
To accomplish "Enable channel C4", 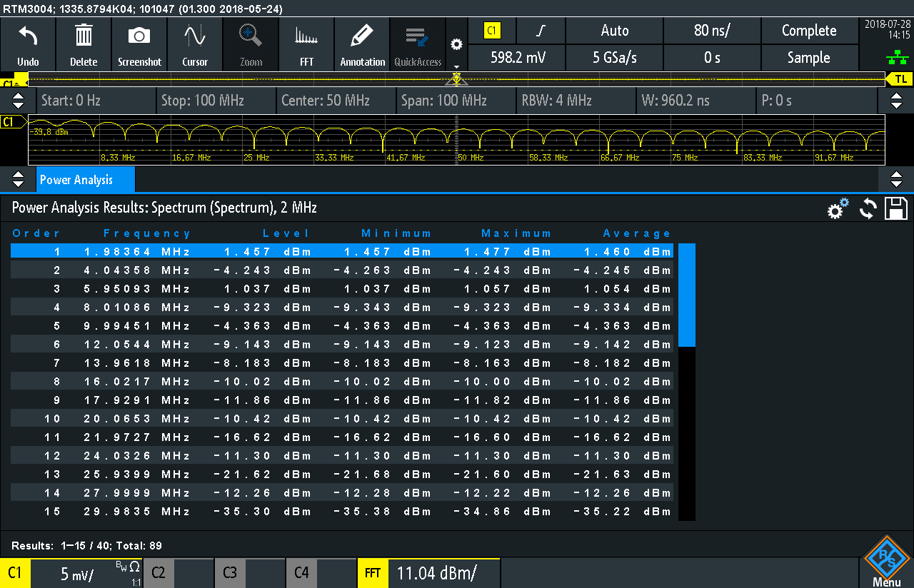I will coord(321,573).
